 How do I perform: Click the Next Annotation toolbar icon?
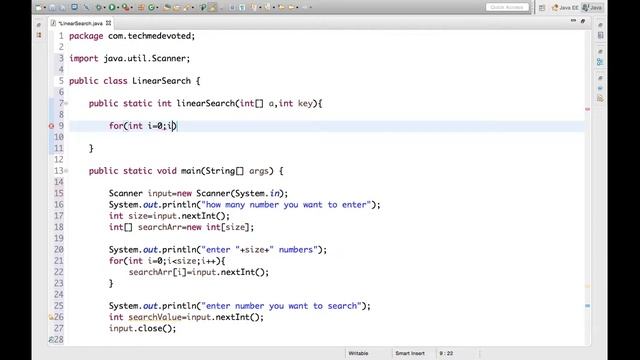(x=254, y=7)
